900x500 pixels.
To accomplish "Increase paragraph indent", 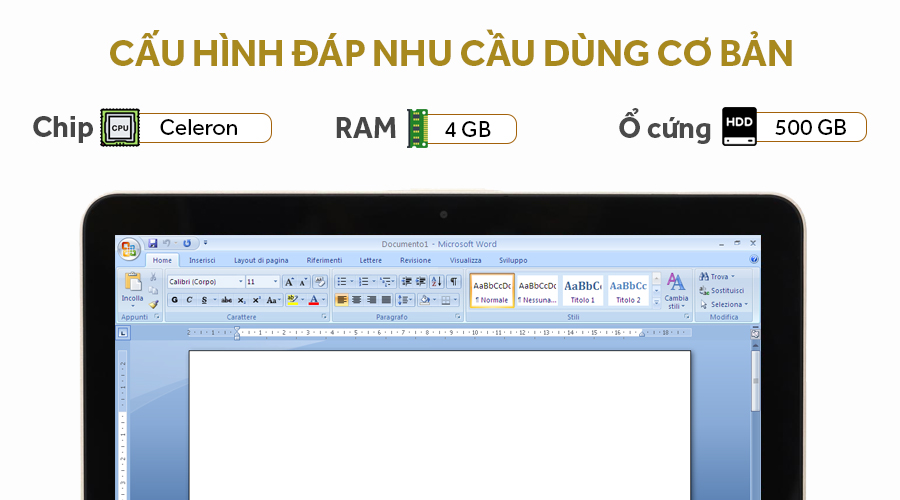I will 421,281.
